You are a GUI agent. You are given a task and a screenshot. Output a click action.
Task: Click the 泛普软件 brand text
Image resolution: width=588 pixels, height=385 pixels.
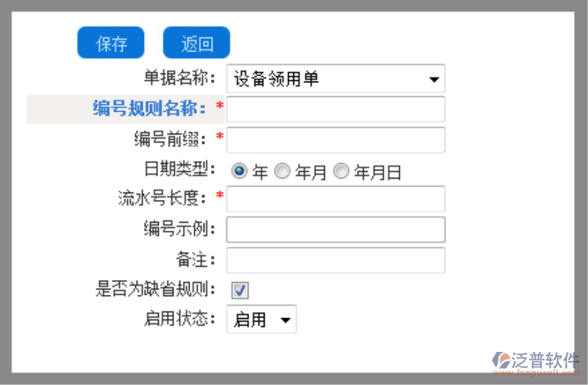tap(545, 360)
